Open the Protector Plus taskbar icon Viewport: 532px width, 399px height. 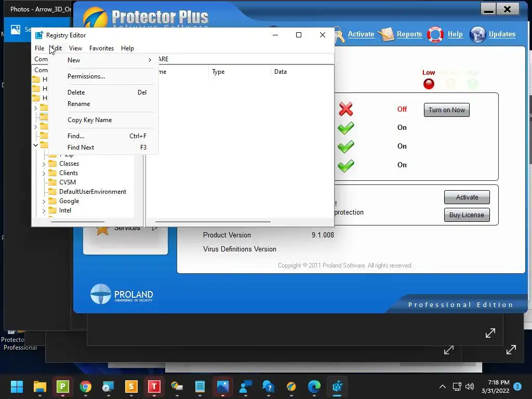tap(291, 387)
